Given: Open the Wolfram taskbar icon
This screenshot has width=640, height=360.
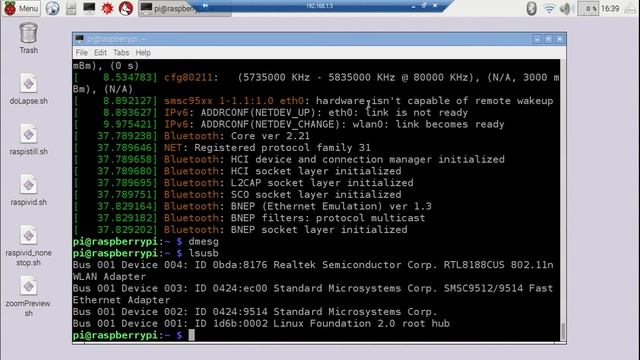Looking at the screenshot, I should tap(126, 8).
